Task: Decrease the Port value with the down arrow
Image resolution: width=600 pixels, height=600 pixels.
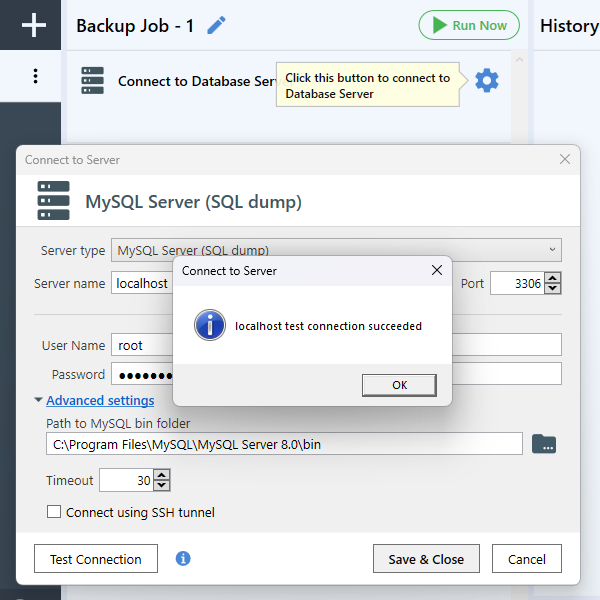Action: click(x=553, y=289)
